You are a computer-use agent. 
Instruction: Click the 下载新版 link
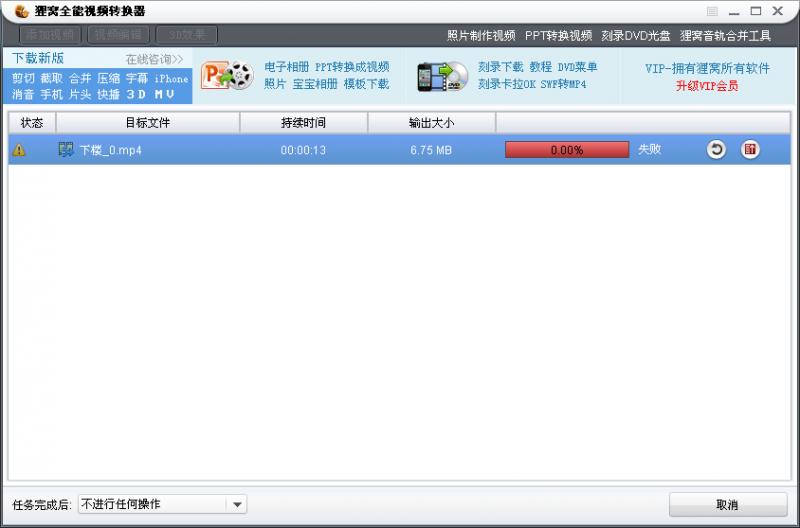pos(38,58)
